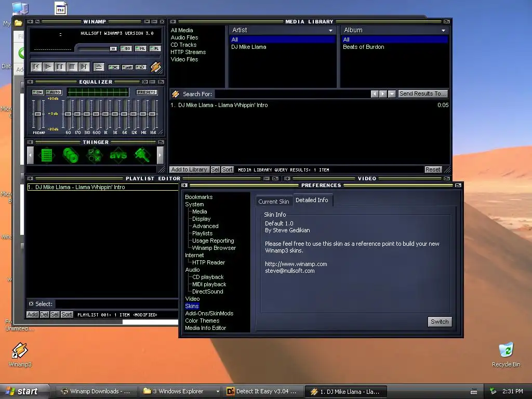Click the Switch skin button
This screenshot has height=399, width=532.
(x=440, y=322)
